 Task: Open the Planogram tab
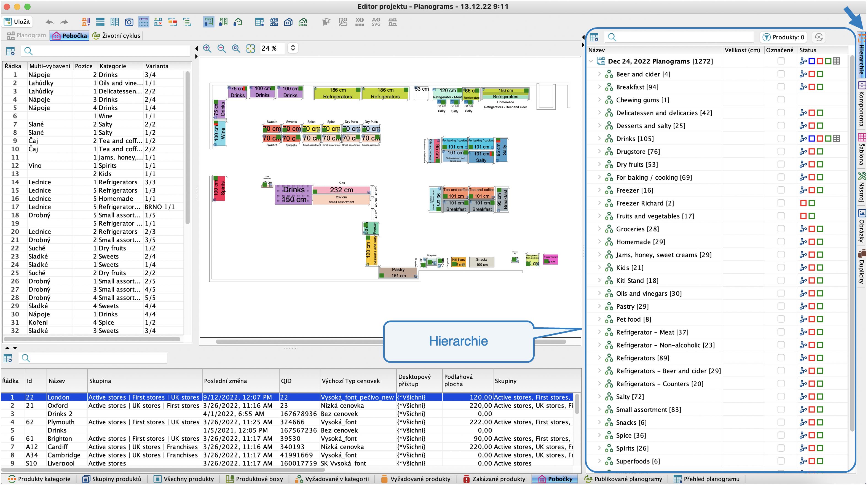(x=26, y=36)
